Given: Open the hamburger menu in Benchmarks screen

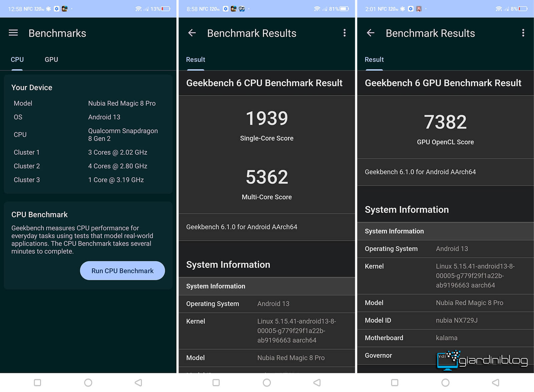Looking at the screenshot, I should coord(13,33).
